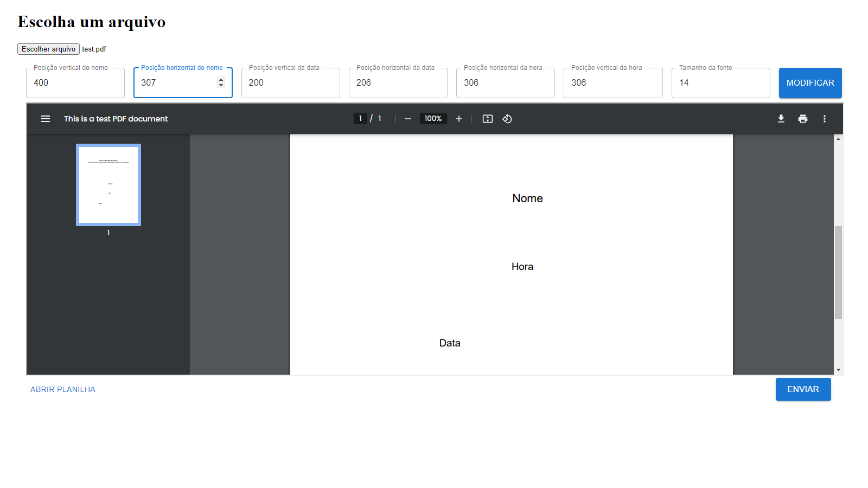The height and width of the screenshot is (488, 868).
Task: Open the PDF sidebar menu
Action: pyautogui.click(x=46, y=119)
